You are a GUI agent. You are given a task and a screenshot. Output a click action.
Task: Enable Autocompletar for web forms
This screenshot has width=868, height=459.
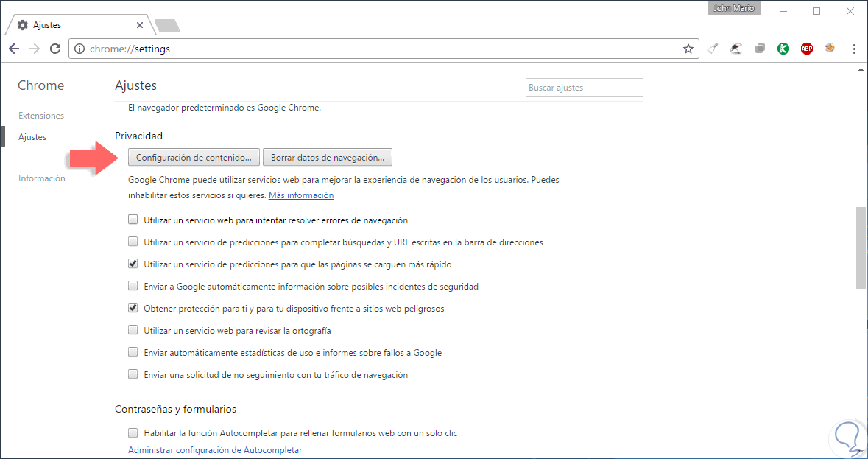click(133, 432)
